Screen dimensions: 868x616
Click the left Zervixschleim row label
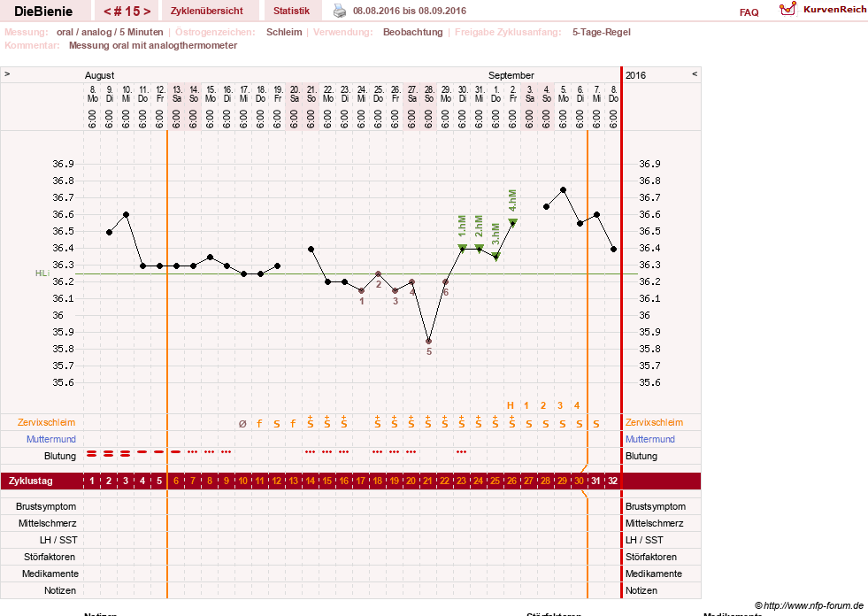point(47,422)
